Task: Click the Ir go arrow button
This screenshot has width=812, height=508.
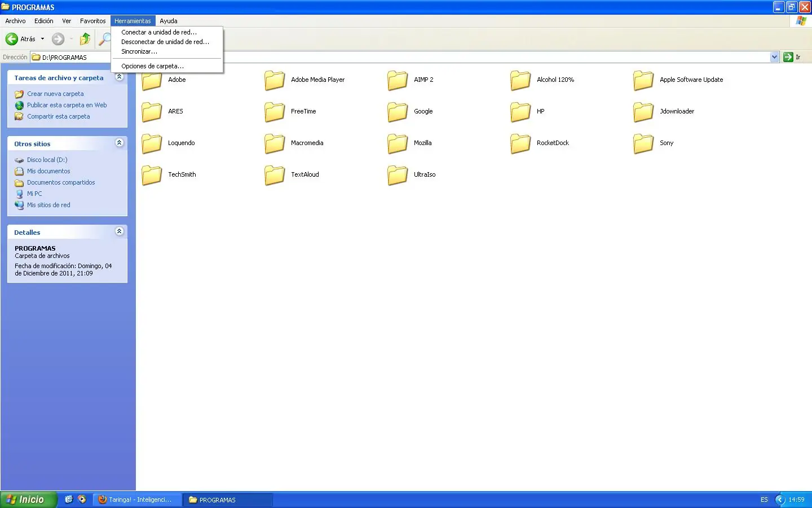Action: 792,57
